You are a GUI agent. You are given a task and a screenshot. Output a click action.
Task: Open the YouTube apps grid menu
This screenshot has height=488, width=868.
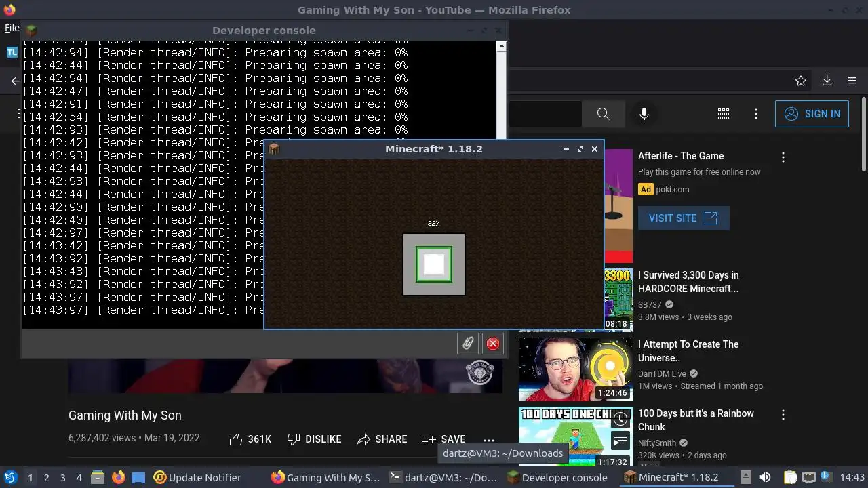(724, 114)
